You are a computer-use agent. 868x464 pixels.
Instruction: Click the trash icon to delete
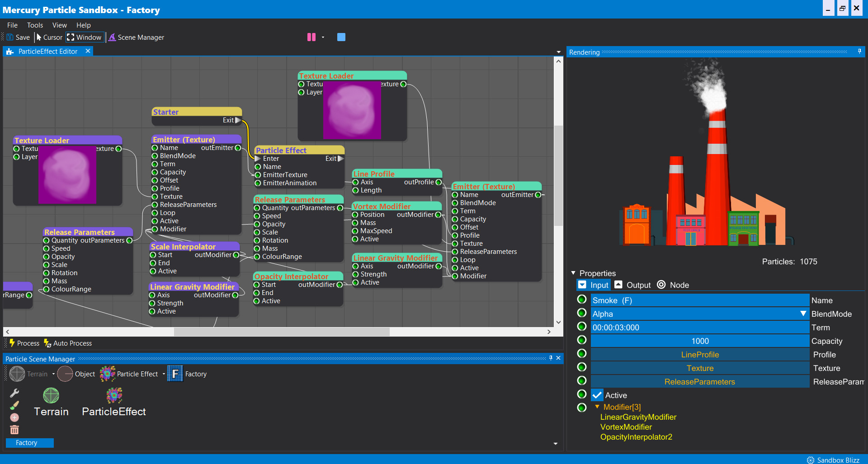14,430
